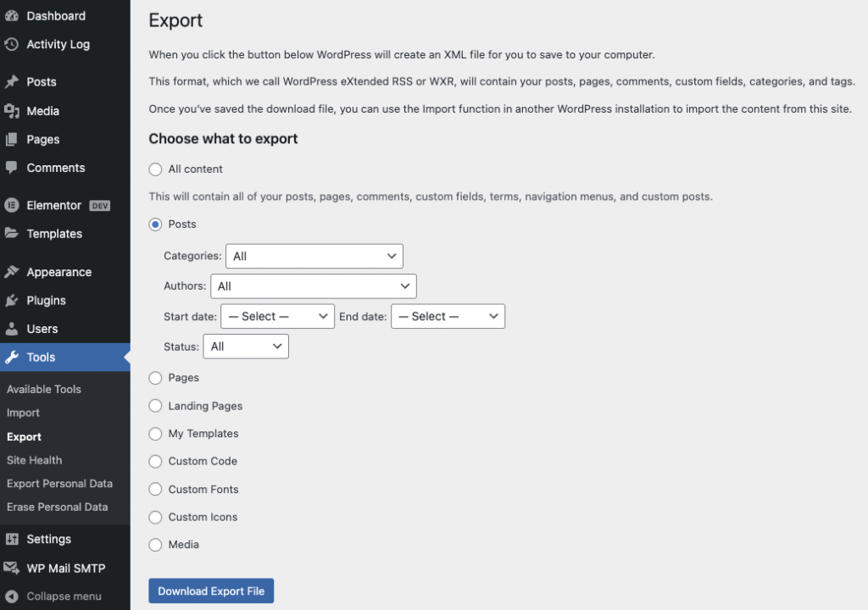Click the Collapse menu arrow icon
The width and height of the screenshot is (868, 610).
tap(12, 596)
